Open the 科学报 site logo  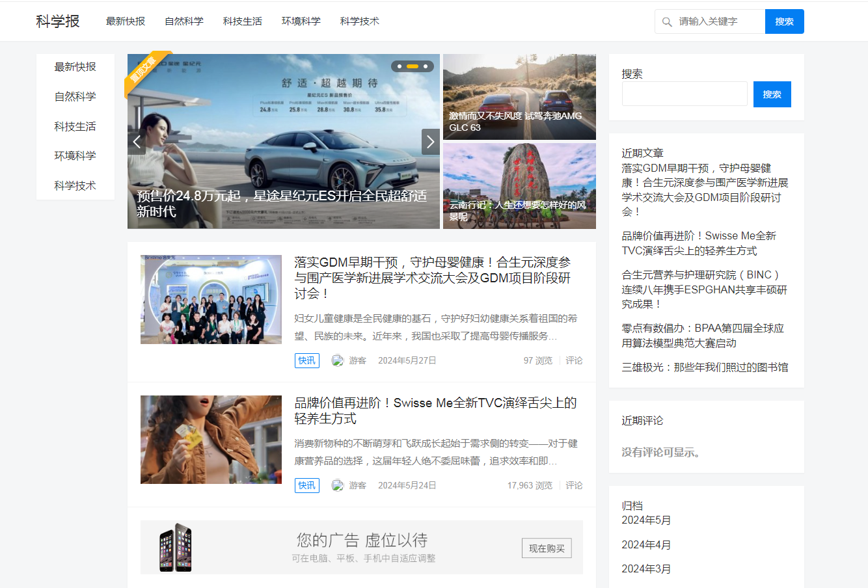[58, 21]
